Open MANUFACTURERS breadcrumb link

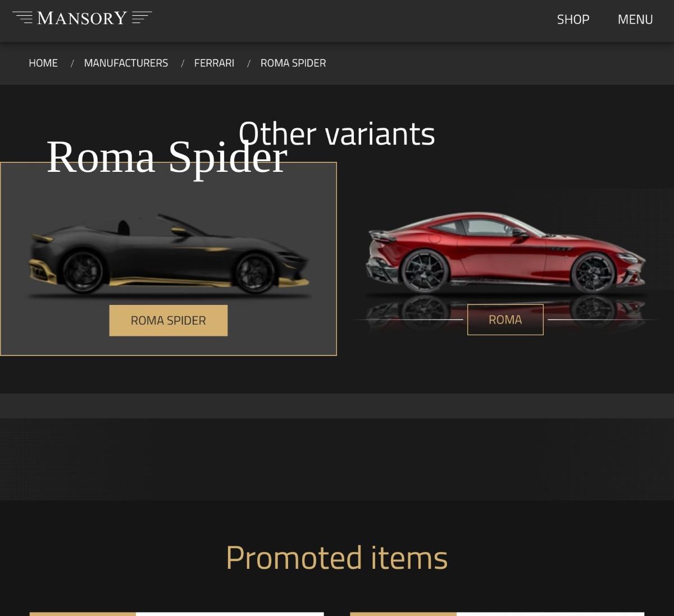click(x=126, y=63)
